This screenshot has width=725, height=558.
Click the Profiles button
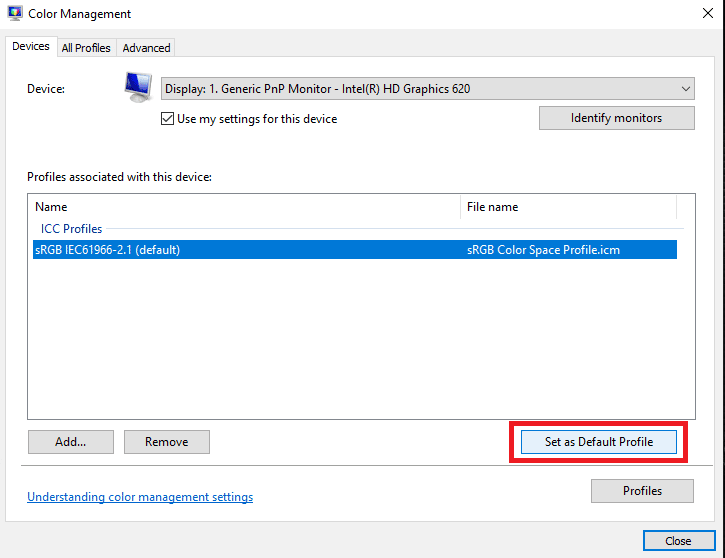pyautogui.click(x=642, y=491)
